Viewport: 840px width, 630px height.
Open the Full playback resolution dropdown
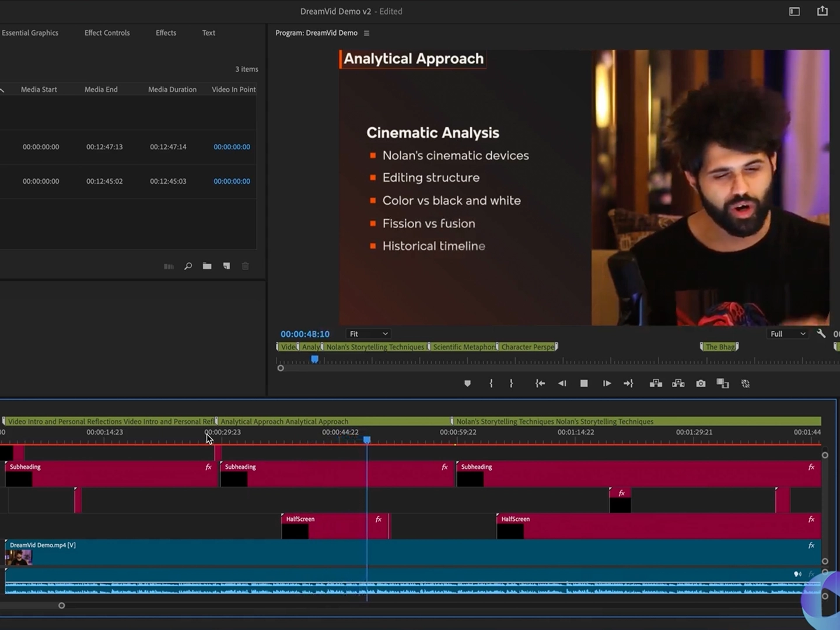click(x=787, y=334)
